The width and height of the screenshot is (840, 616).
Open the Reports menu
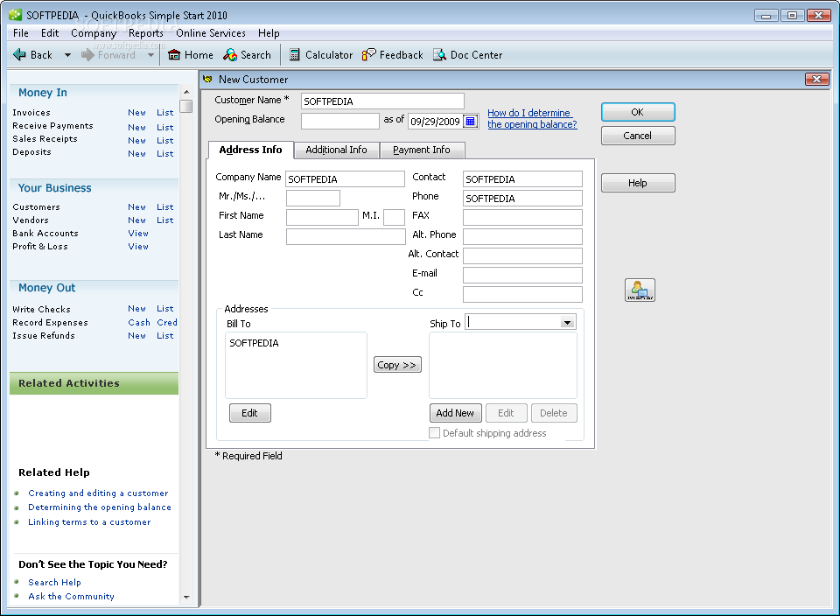146,33
